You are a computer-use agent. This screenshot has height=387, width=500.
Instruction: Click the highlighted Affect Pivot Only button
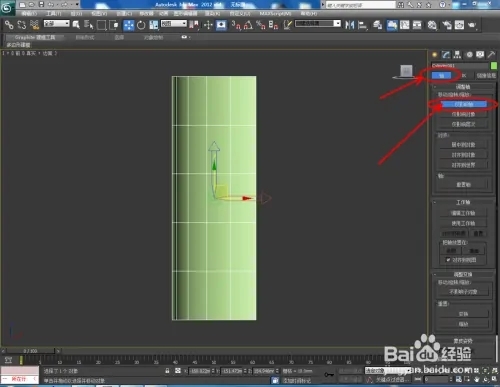pos(463,104)
